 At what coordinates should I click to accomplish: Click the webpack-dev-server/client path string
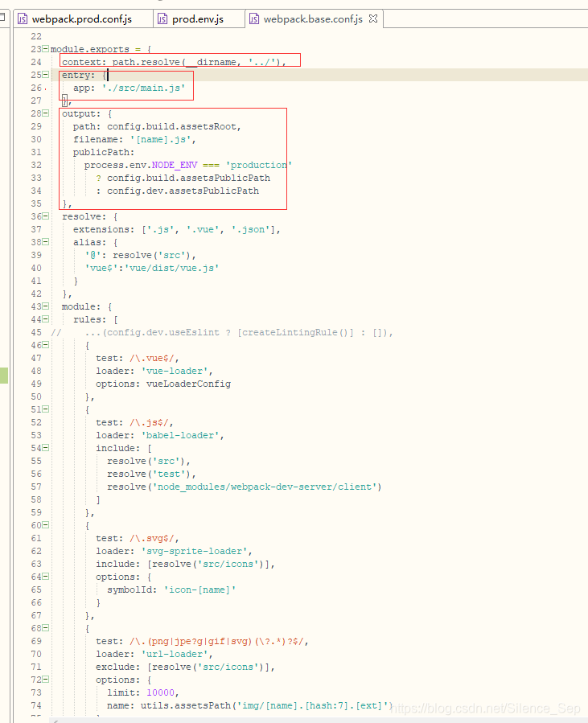click(265, 487)
